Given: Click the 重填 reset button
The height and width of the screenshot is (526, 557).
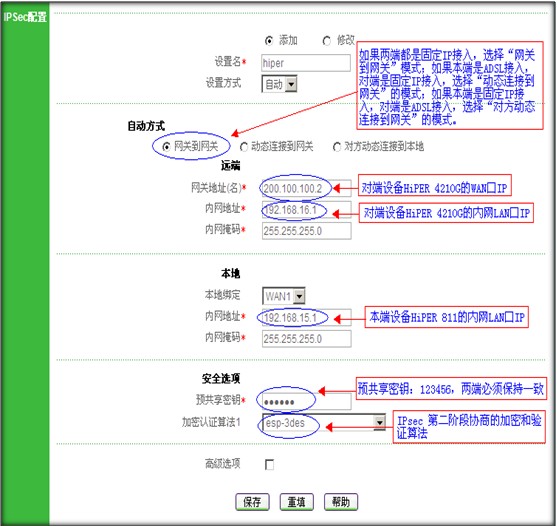Looking at the screenshot, I should click(296, 502).
